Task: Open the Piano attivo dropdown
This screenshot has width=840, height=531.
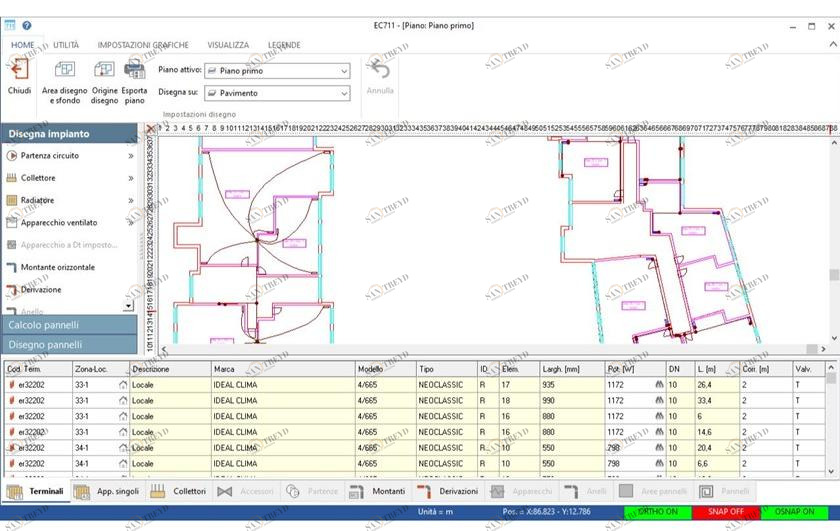Action: tap(277, 71)
